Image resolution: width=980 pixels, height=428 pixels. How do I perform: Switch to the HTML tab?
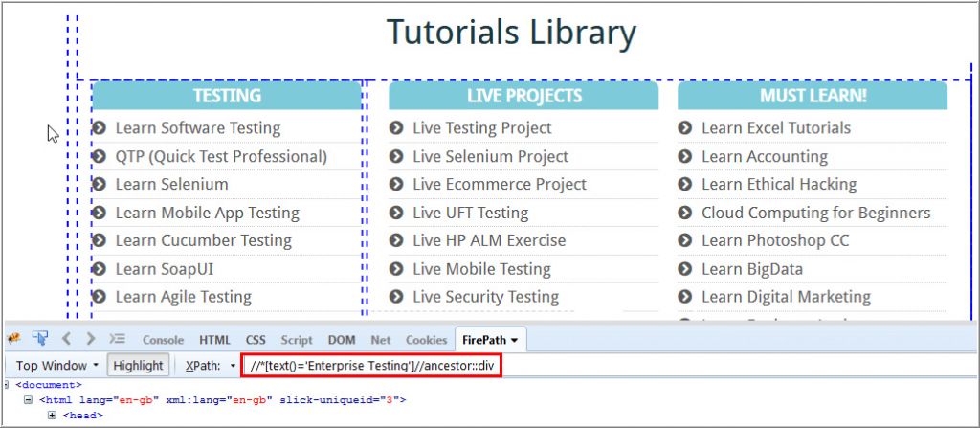215,341
